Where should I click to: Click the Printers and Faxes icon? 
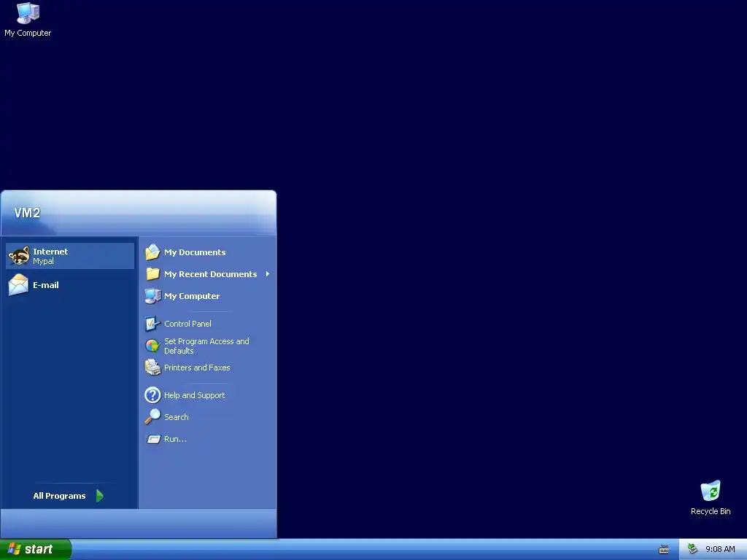tap(152, 367)
